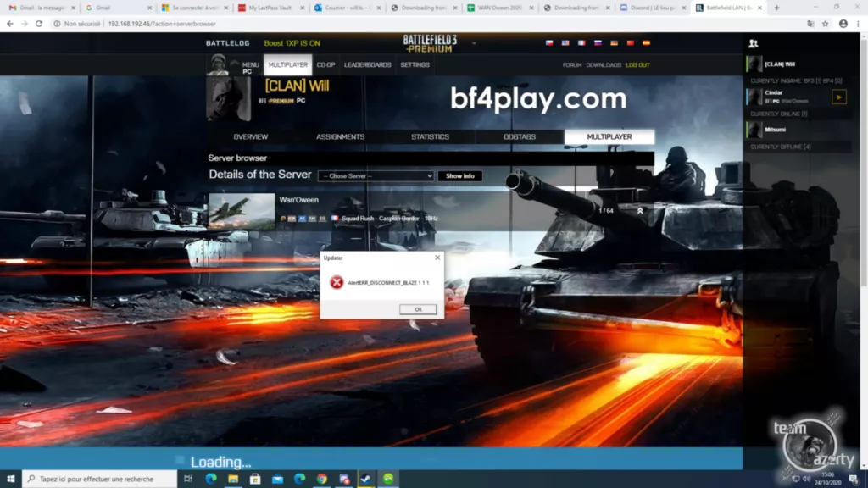Click the [CLAN] Will profile name
The height and width of the screenshot is (488, 868).
point(297,86)
